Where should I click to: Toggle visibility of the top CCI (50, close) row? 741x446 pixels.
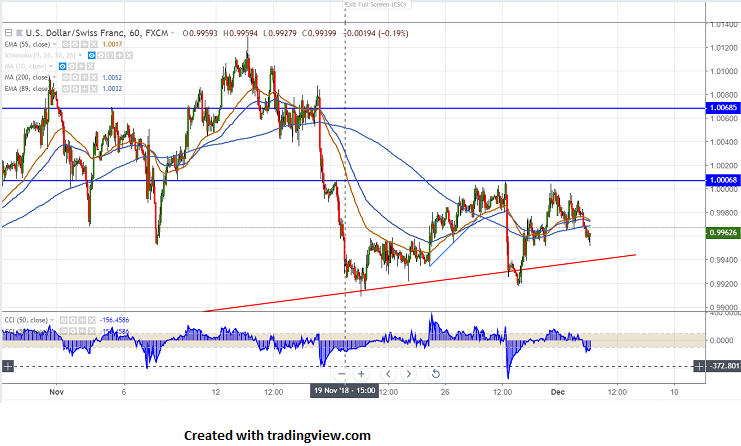click(64, 320)
